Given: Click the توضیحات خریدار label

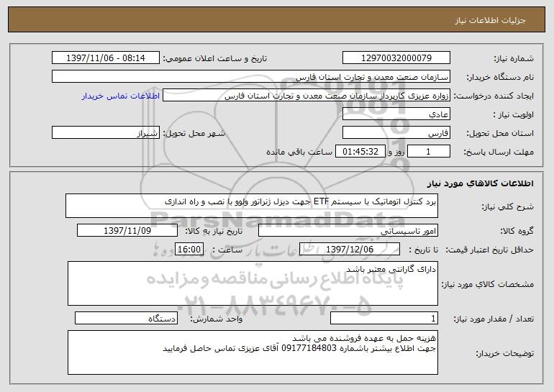Looking at the screenshot, I should (504, 353).
